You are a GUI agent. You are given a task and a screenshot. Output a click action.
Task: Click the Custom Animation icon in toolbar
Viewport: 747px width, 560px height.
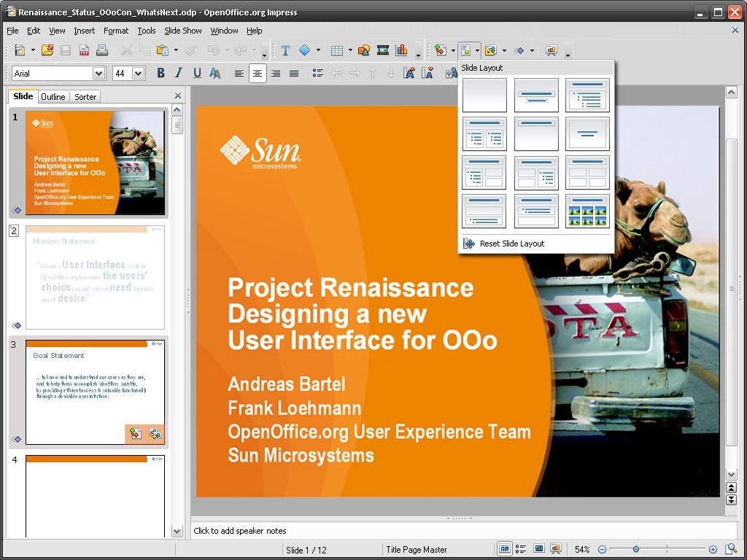tap(519, 50)
